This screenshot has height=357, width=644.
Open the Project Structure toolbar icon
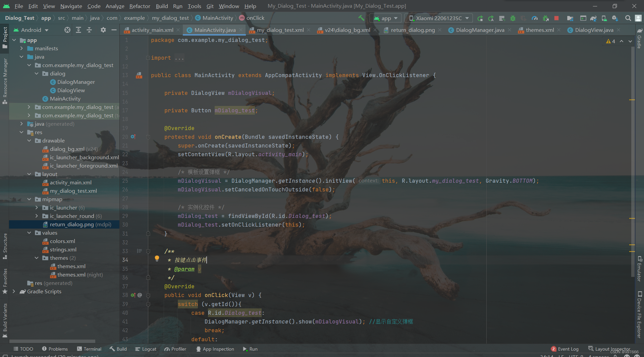(x=570, y=18)
